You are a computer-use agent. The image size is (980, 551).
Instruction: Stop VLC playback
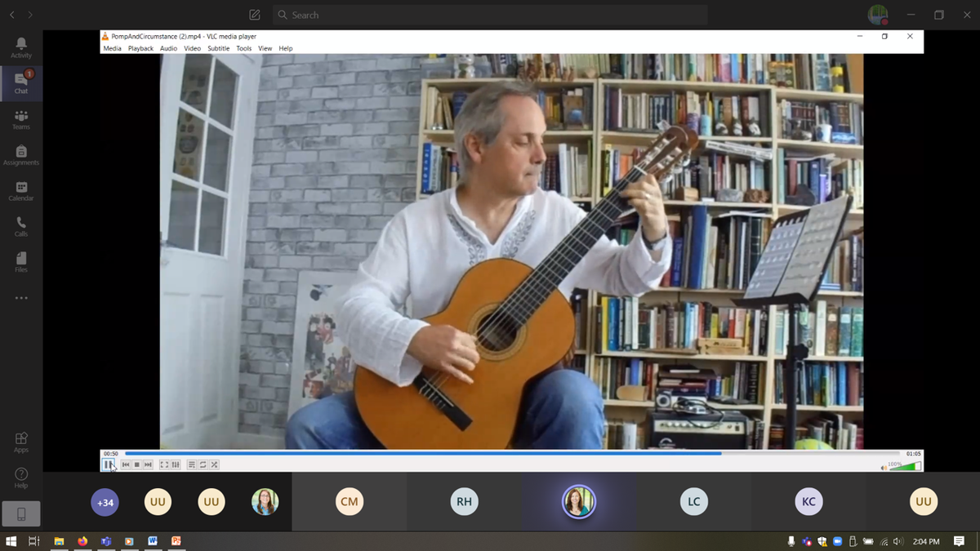[x=137, y=464]
